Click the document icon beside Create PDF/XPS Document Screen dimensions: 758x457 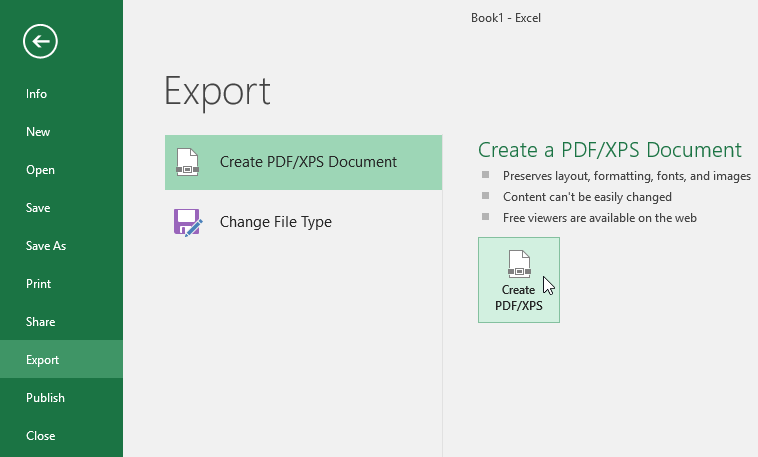coord(187,162)
